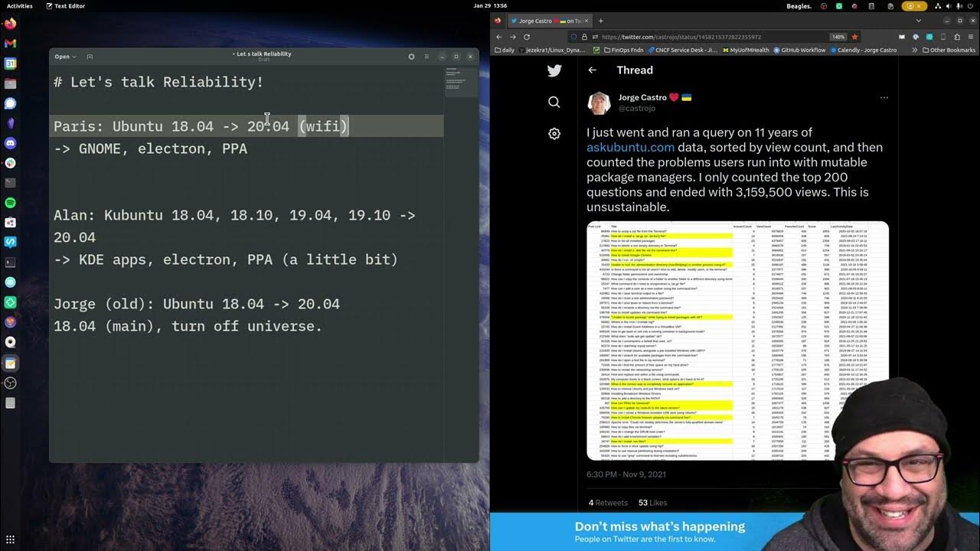
Task: Open the spreadsheet image in tweet
Action: (737, 341)
